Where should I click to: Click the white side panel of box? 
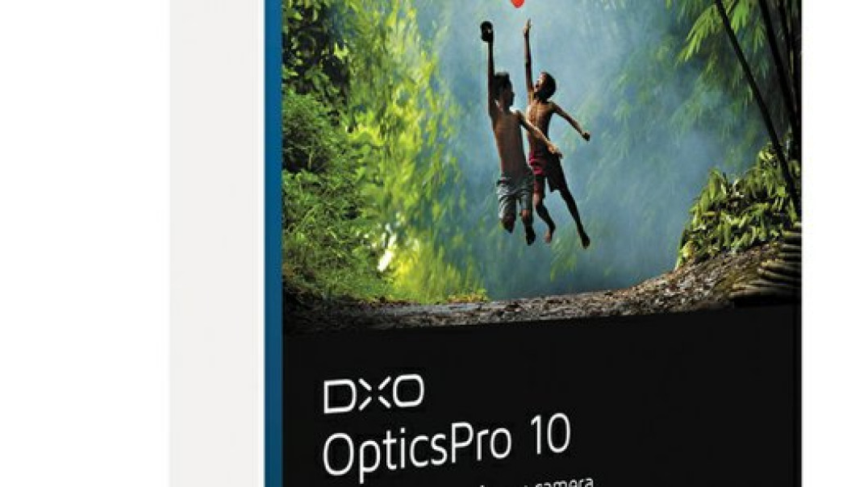tap(217, 243)
